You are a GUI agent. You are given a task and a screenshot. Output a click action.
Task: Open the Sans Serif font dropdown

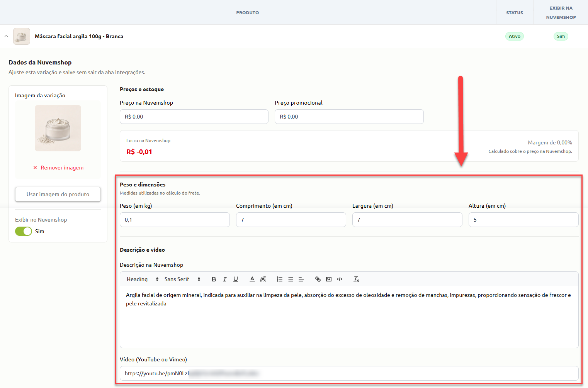[182, 279]
